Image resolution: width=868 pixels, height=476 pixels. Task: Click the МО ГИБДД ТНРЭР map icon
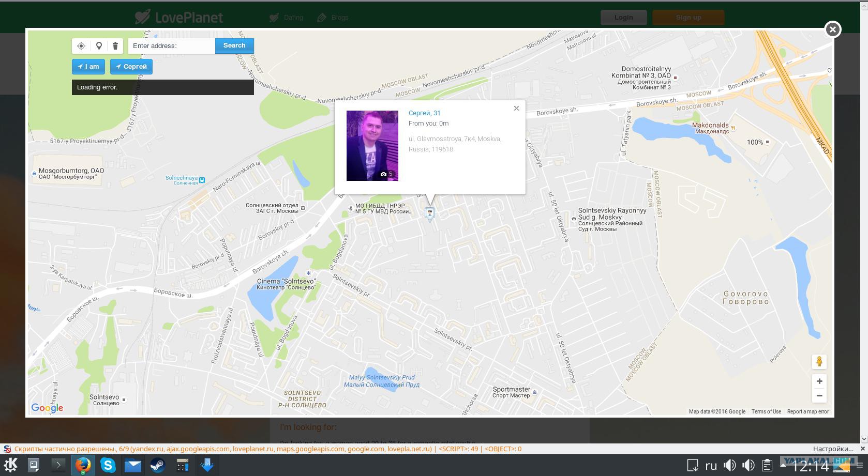[351, 208]
